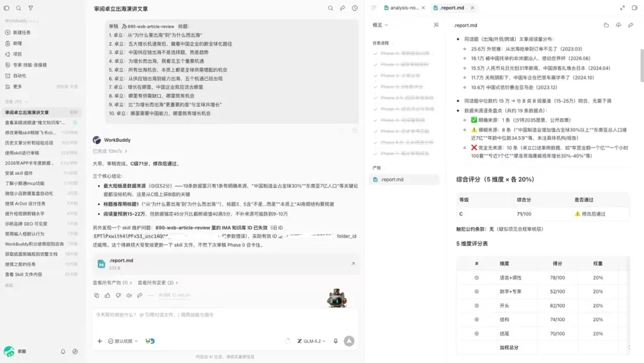Select the Phase 0 completed step
Viewport: 644px width, 363px height.
coord(404,54)
